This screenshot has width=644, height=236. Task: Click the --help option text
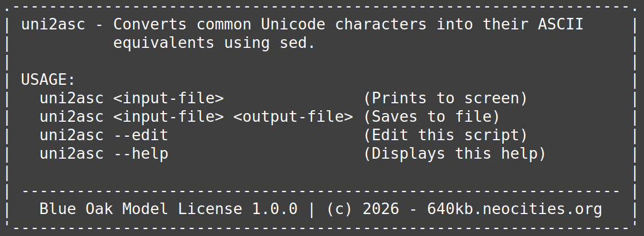141,153
